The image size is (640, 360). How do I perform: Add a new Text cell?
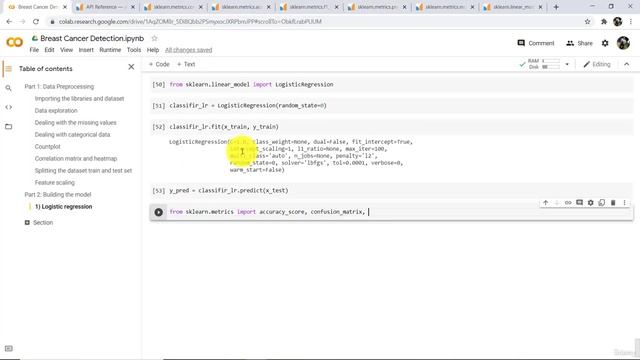pyautogui.click(x=186, y=64)
